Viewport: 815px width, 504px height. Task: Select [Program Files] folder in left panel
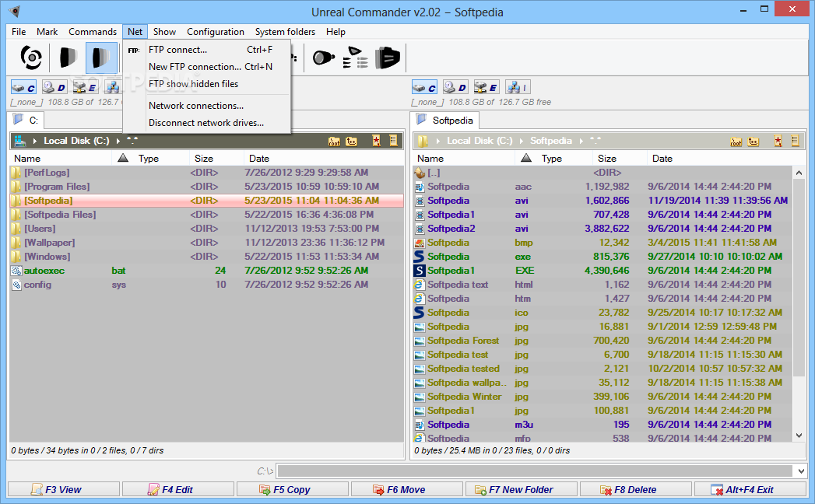click(x=206, y=187)
